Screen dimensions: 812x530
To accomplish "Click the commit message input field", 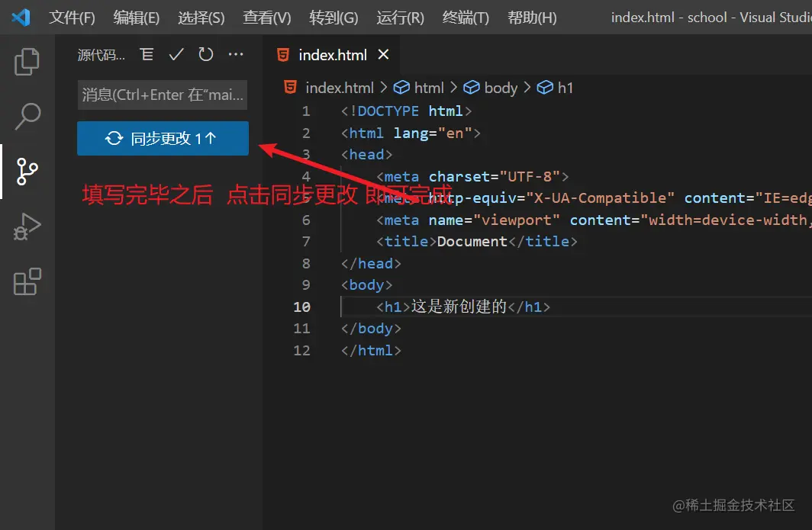I will pyautogui.click(x=162, y=95).
